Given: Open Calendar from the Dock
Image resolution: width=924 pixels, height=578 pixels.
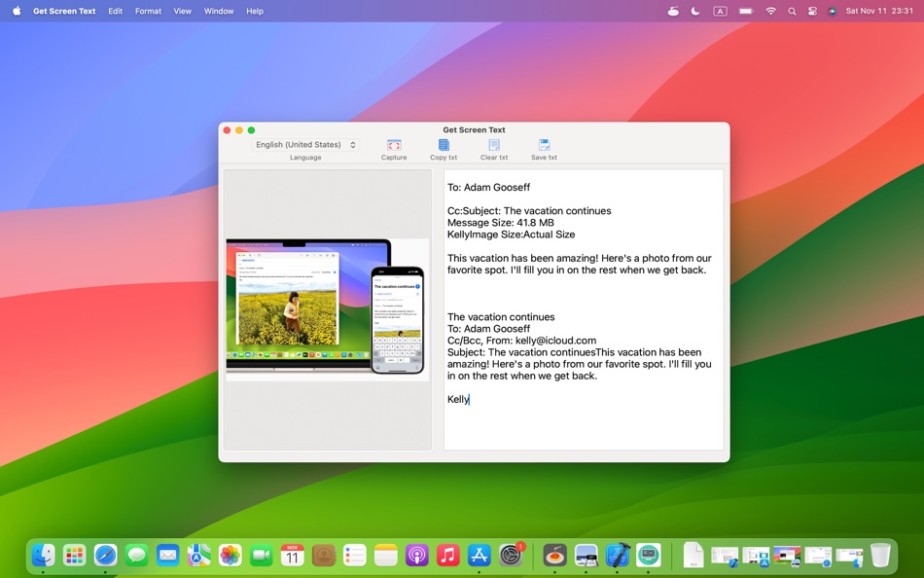Looking at the screenshot, I should click(x=293, y=555).
